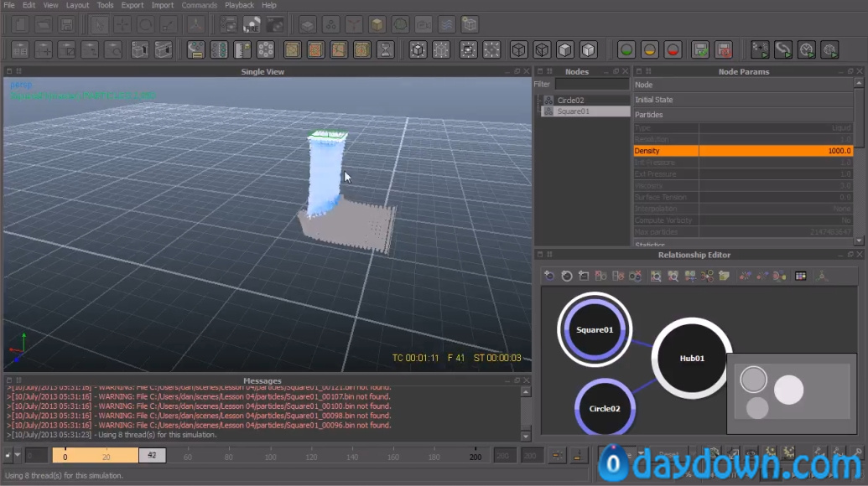Click the three-dots particle emitter icon
Viewport: 868px width, 486px height.
pyautogui.click(x=330, y=24)
